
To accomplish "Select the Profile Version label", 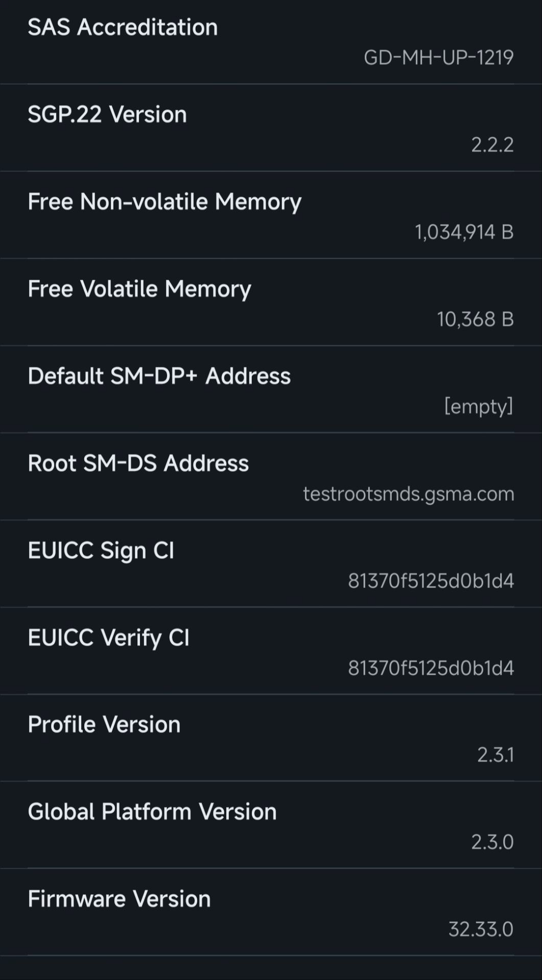I will pos(104,725).
